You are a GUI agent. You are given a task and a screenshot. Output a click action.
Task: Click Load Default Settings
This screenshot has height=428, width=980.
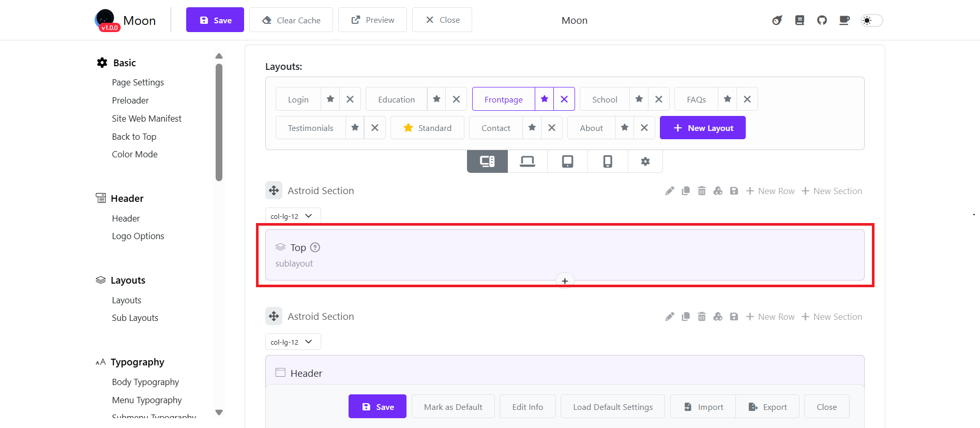(x=613, y=407)
